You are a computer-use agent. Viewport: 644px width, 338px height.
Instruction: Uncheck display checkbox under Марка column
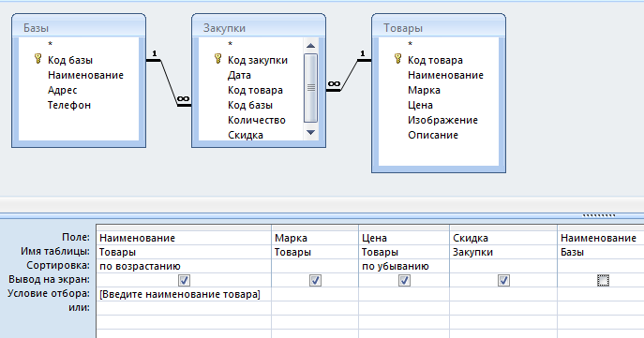click(315, 281)
